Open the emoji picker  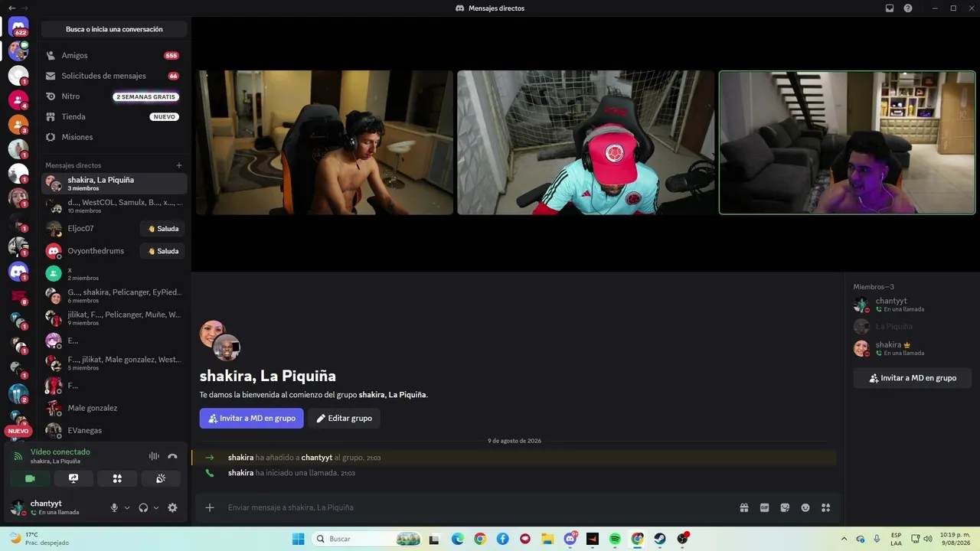point(805,507)
